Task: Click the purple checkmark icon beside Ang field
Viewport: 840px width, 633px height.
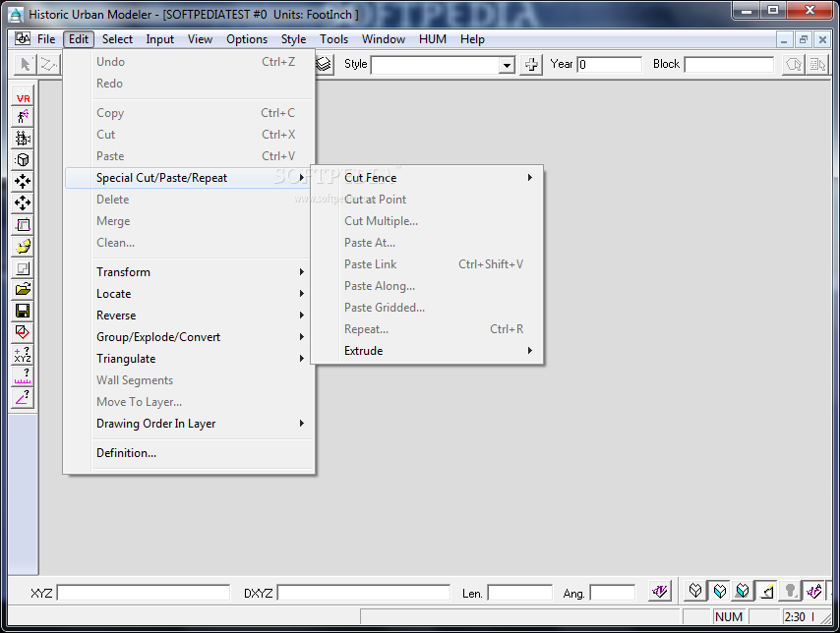Action: tap(659, 591)
